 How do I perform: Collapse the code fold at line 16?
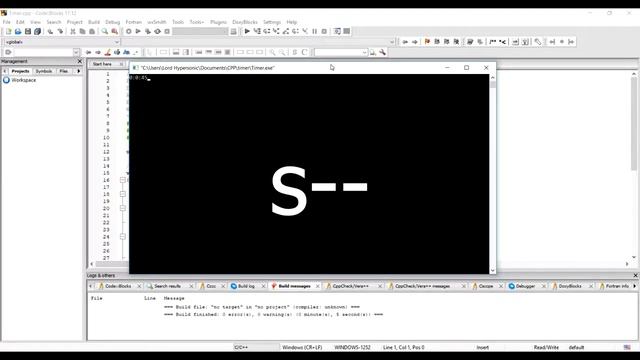click(x=123, y=180)
